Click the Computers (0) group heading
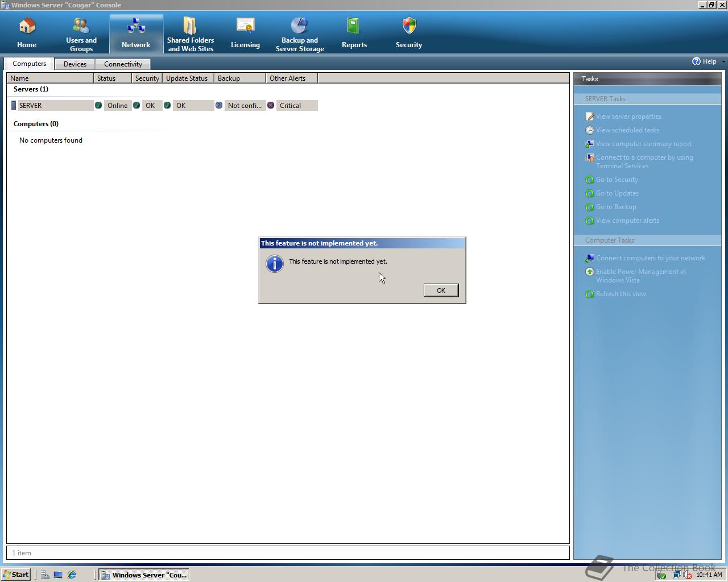Screen dimensions: 728x582 [36, 124]
